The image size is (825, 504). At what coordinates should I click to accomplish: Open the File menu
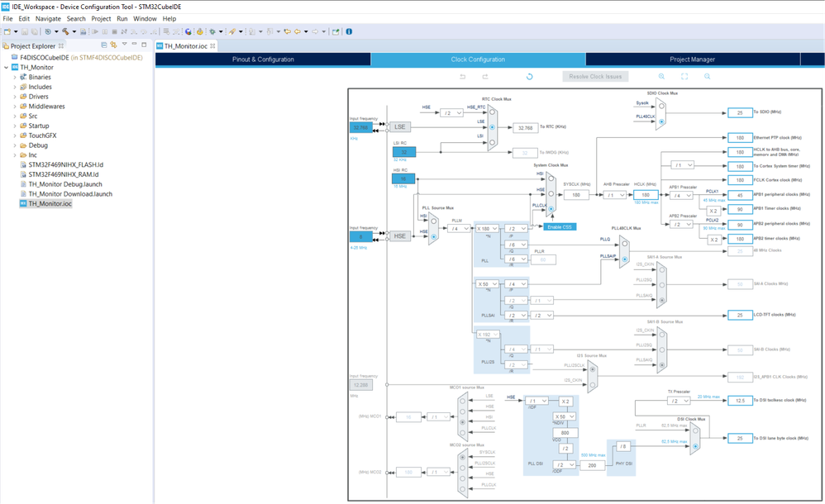coord(8,18)
